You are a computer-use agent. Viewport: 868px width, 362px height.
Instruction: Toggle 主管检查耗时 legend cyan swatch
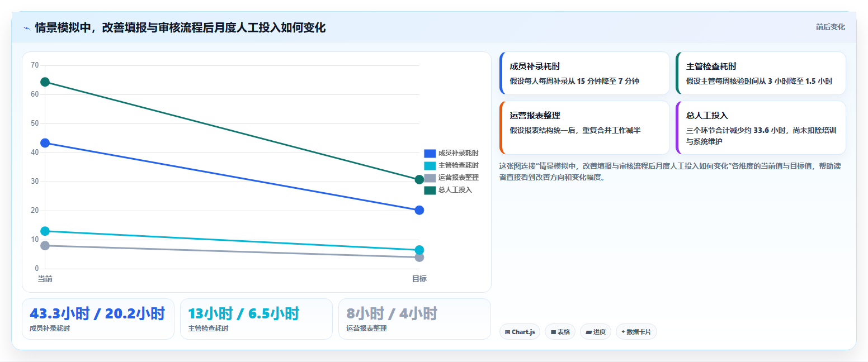430,165
